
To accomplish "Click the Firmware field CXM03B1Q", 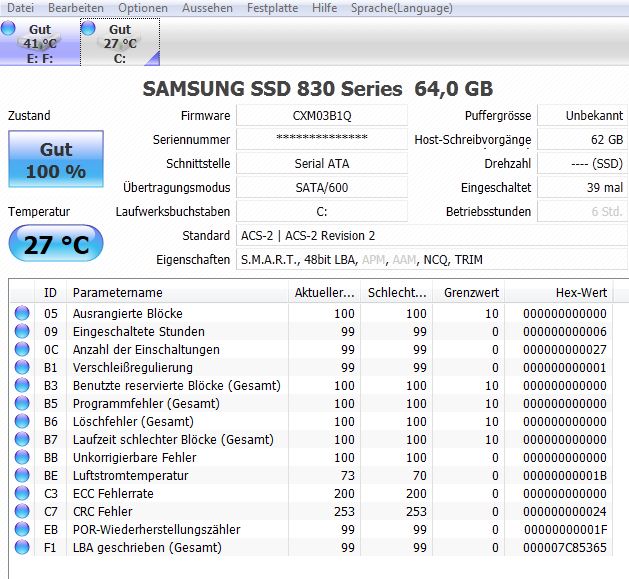I will click(322, 116).
